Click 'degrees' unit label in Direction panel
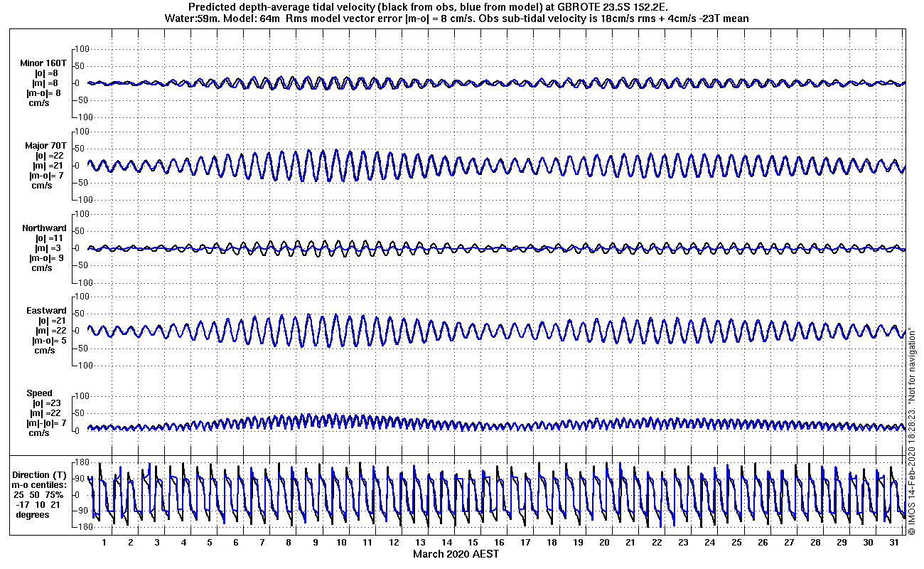Viewport: 924px width, 569px height. click(x=33, y=514)
